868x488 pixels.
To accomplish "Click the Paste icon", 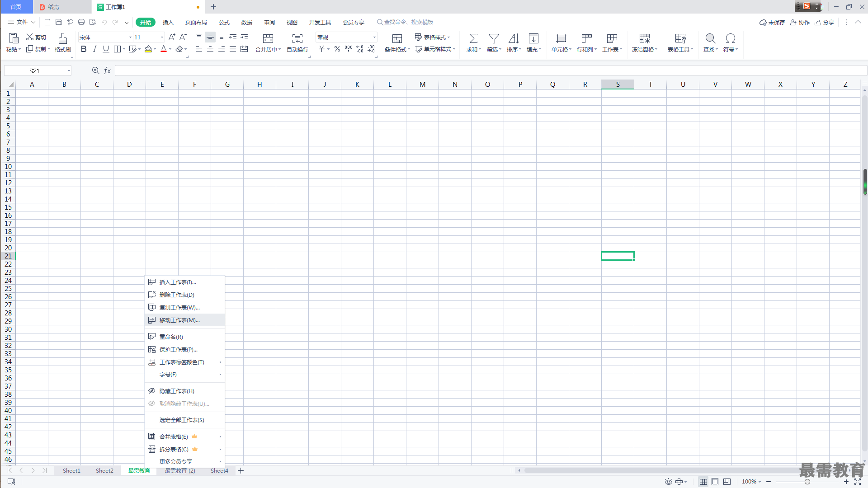I will click(x=14, y=38).
